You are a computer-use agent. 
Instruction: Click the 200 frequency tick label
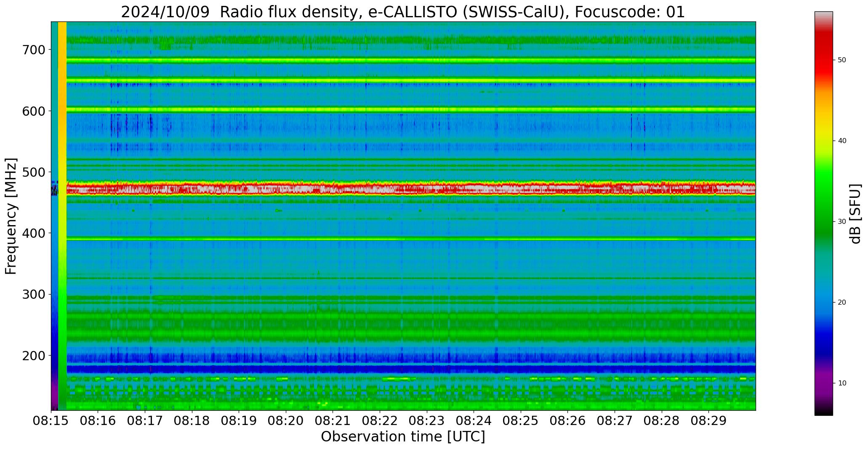33,356
